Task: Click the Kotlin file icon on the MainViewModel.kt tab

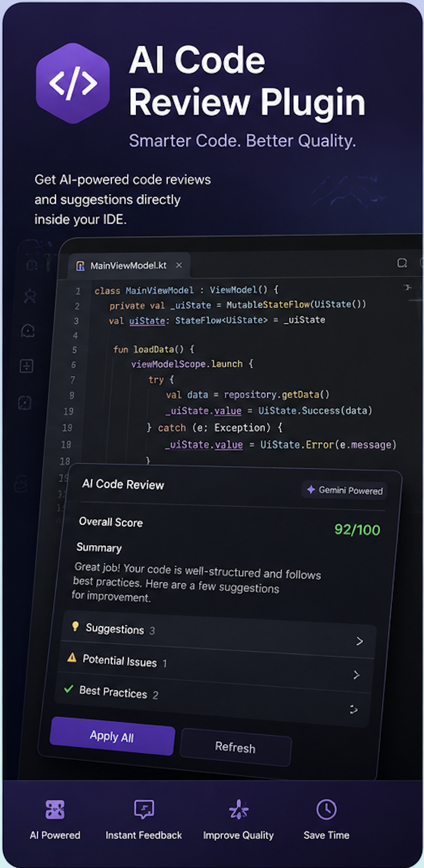Action: (x=81, y=266)
